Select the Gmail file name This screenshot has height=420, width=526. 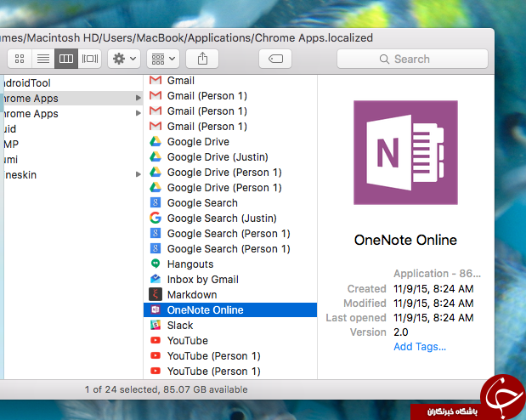pos(181,81)
